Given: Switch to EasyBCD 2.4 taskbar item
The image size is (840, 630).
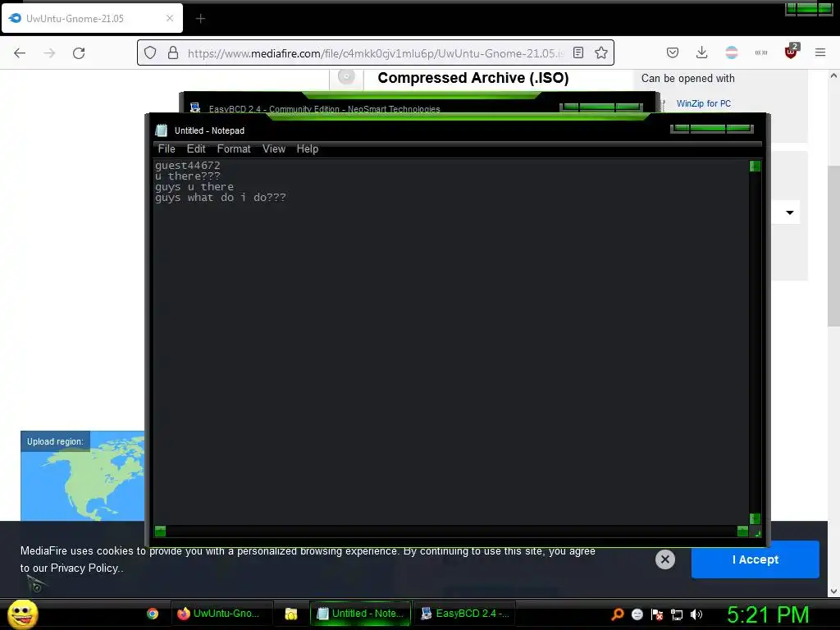Looking at the screenshot, I should pos(465,614).
